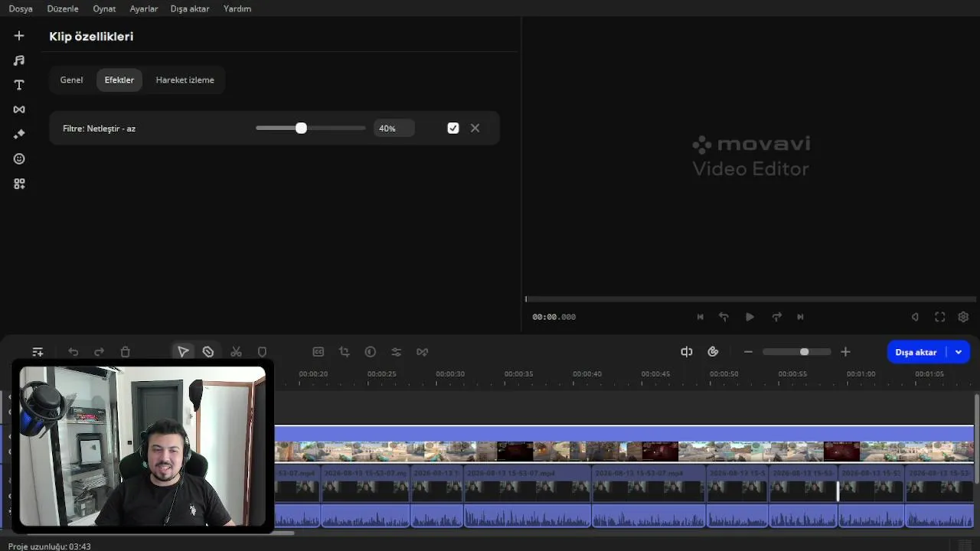Open the Titles text tool in sidebar
Image resolution: width=980 pixels, height=551 pixels.
[19, 85]
